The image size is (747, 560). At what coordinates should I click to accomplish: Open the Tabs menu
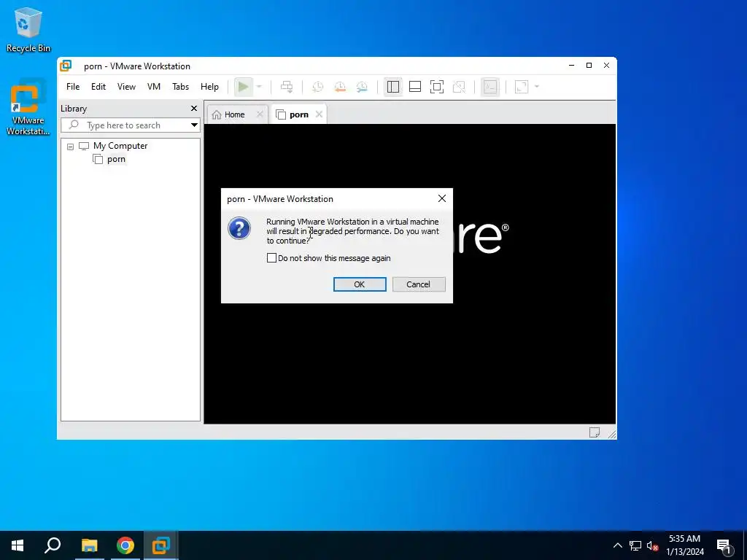click(181, 87)
